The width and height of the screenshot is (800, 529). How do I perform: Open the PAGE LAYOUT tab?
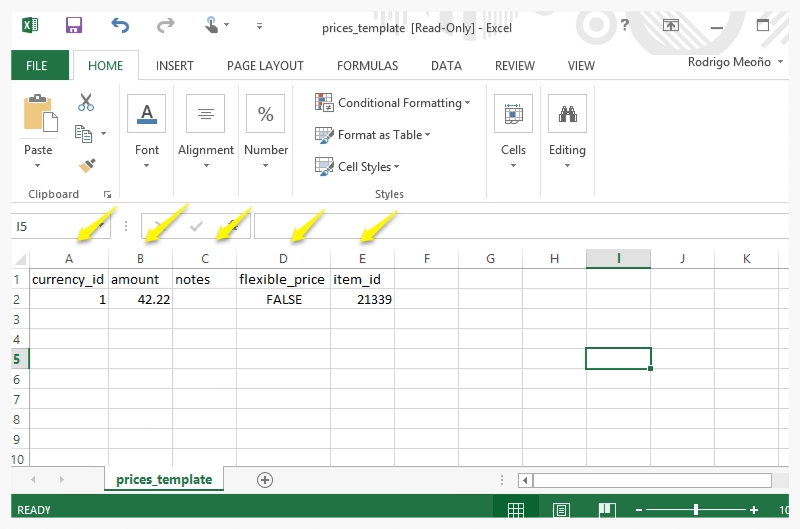point(265,66)
